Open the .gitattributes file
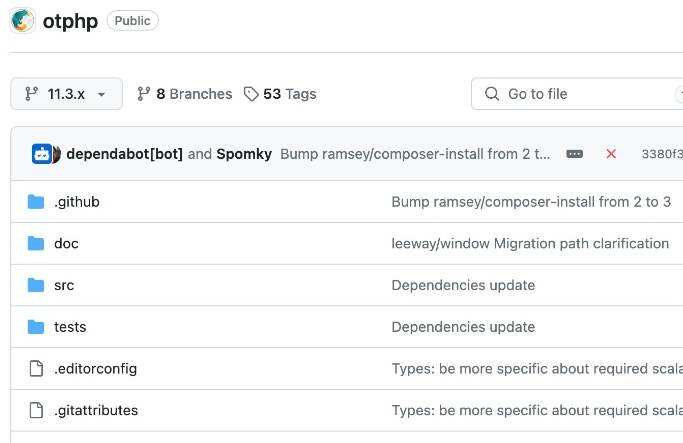The height and width of the screenshot is (443, 683). (96, 411)
